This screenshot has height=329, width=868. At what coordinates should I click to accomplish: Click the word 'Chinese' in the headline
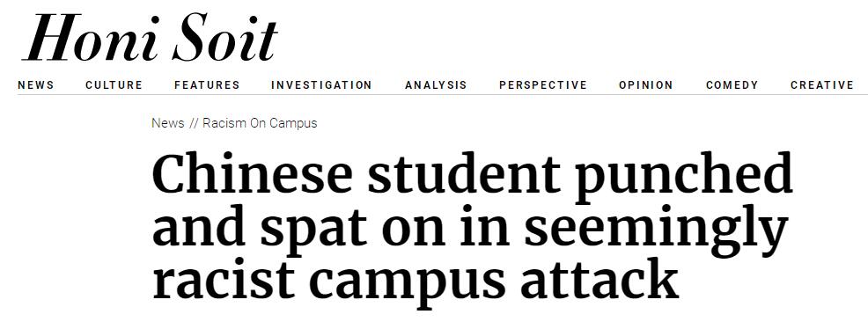pos(253,175)
